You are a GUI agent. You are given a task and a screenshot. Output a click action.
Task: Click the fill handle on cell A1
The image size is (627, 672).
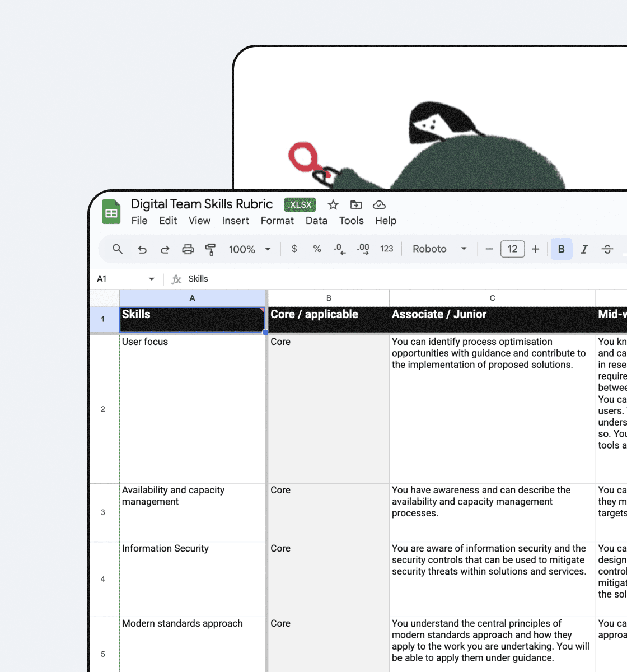point(265,332)
